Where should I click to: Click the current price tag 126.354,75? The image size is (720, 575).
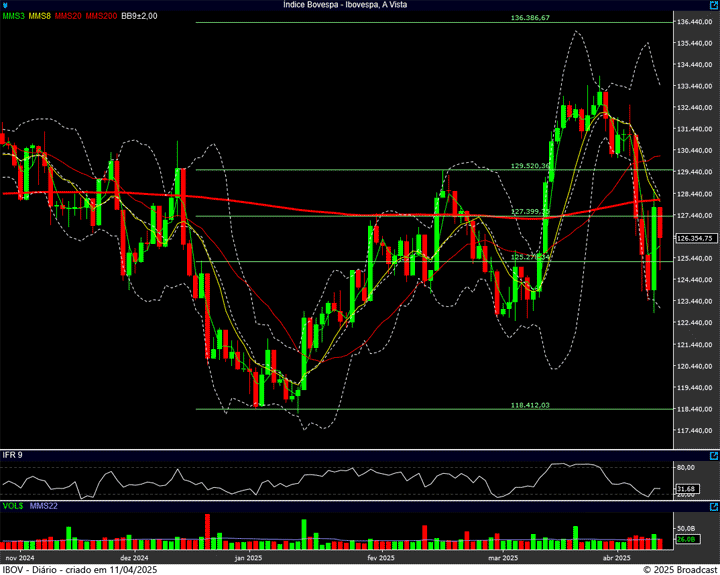pyautogui.click(x=694, y=238)
